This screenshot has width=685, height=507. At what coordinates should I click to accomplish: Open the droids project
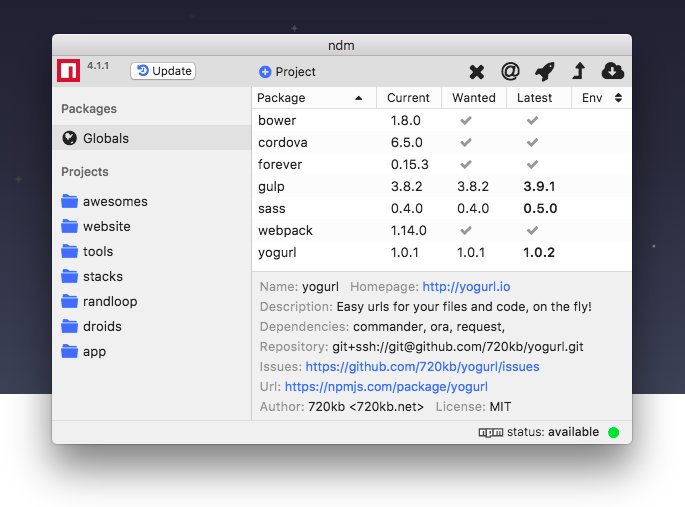point(91,326)
